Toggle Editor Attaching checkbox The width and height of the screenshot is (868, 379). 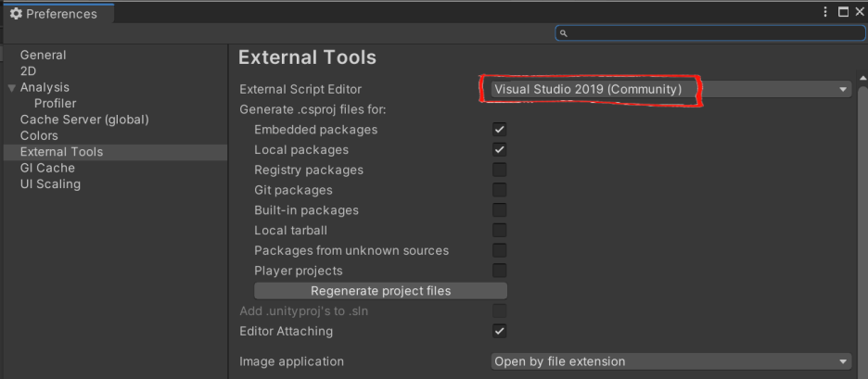point(499,332)
